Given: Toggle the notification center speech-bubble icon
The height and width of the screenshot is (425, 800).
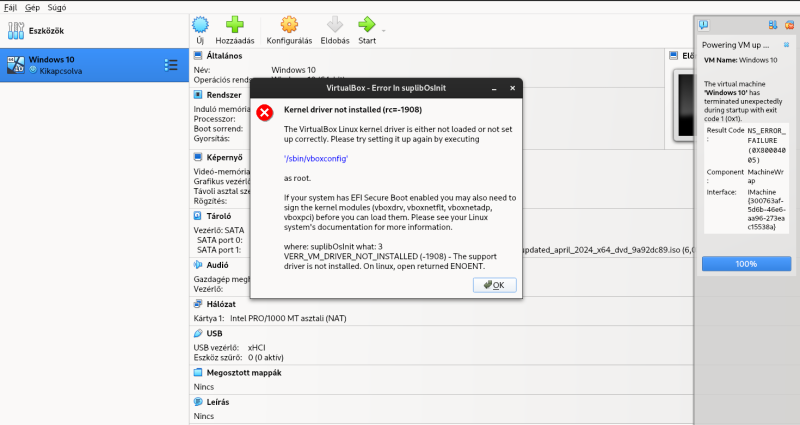Looking at the screenshot, I should coord(704,25).
